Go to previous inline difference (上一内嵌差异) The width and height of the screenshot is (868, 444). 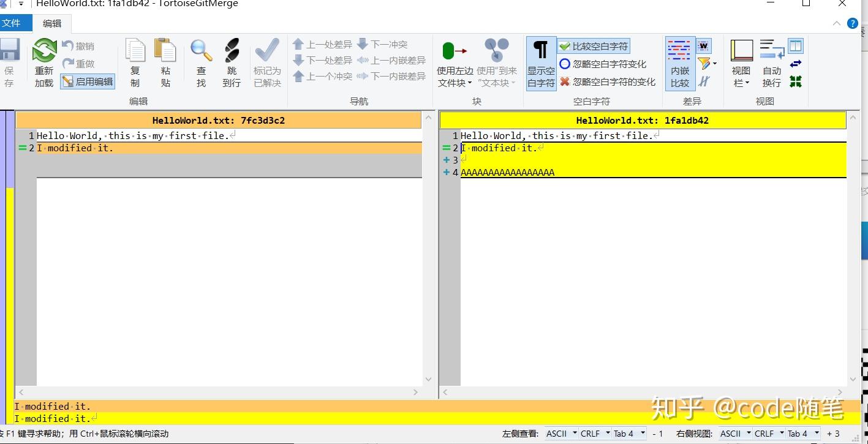[391, 60]
